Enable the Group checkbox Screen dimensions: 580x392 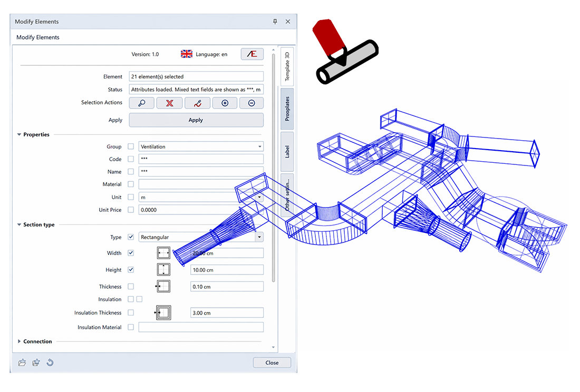[131, 146]
